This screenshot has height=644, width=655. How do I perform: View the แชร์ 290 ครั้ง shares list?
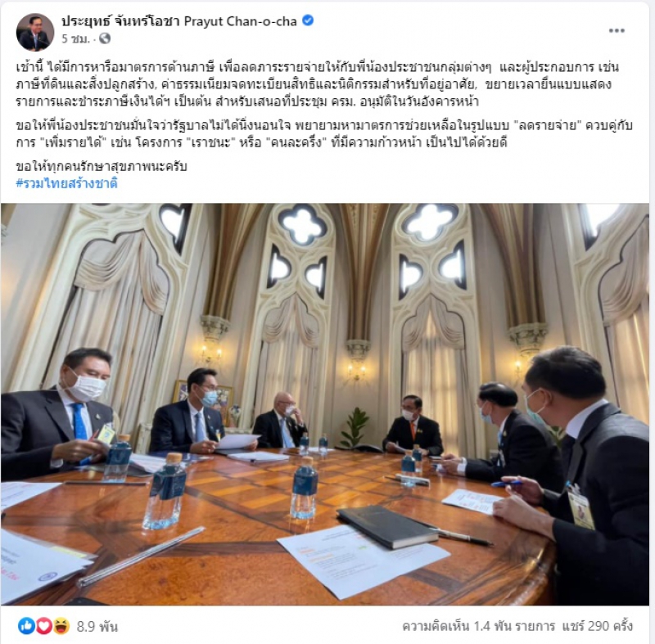[598, 626]
